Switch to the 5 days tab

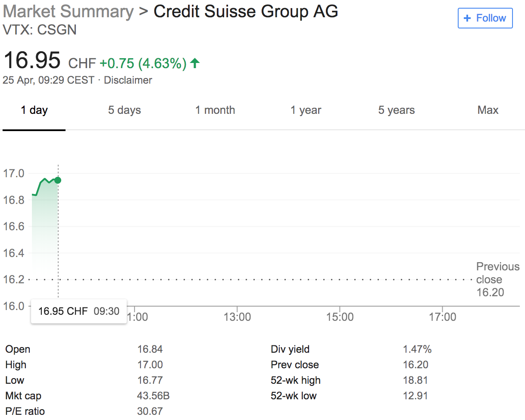point(124,110)
